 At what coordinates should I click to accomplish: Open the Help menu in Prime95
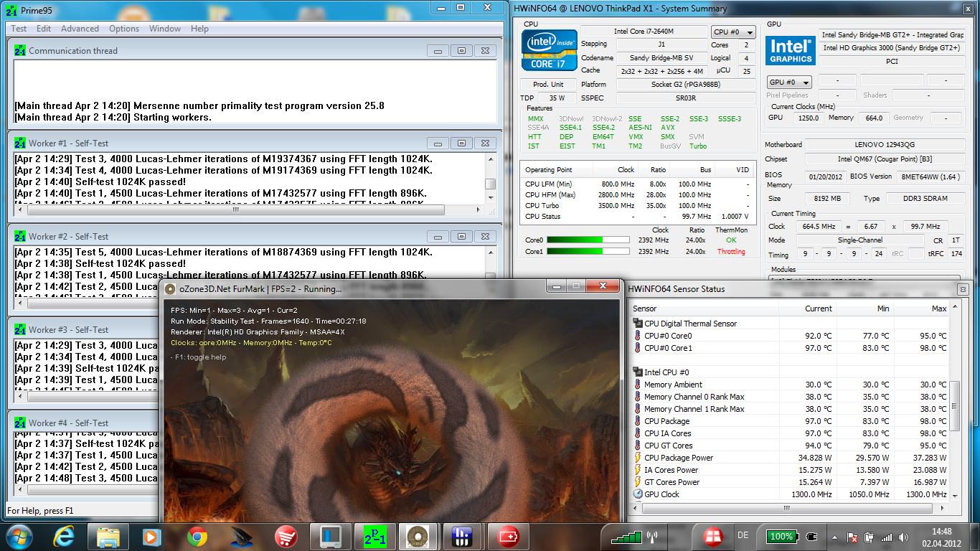(x=199, y=29)
